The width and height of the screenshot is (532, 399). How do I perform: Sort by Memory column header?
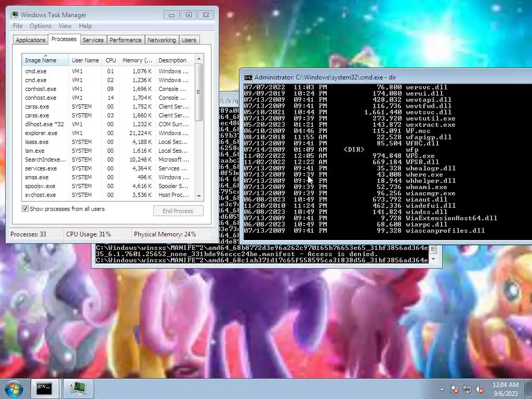click(137, 60)
